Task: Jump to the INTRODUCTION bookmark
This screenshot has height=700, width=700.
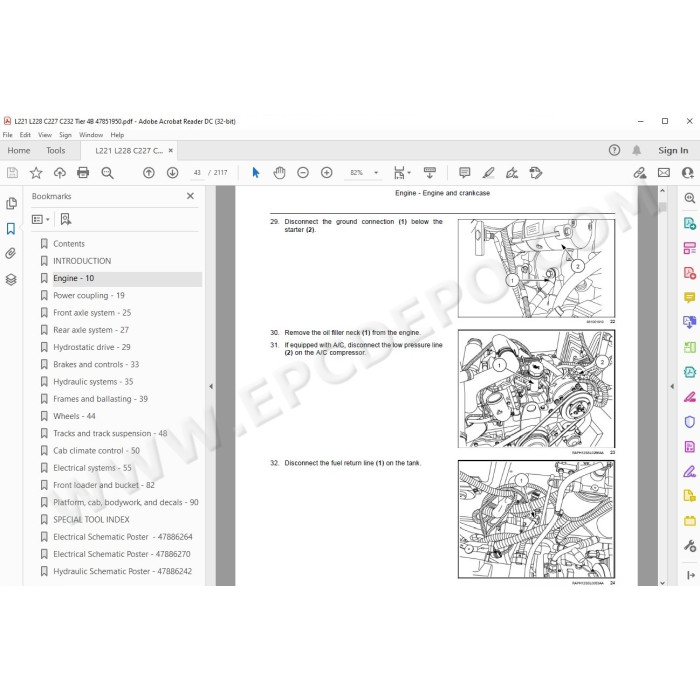Action: pos(82,261)
